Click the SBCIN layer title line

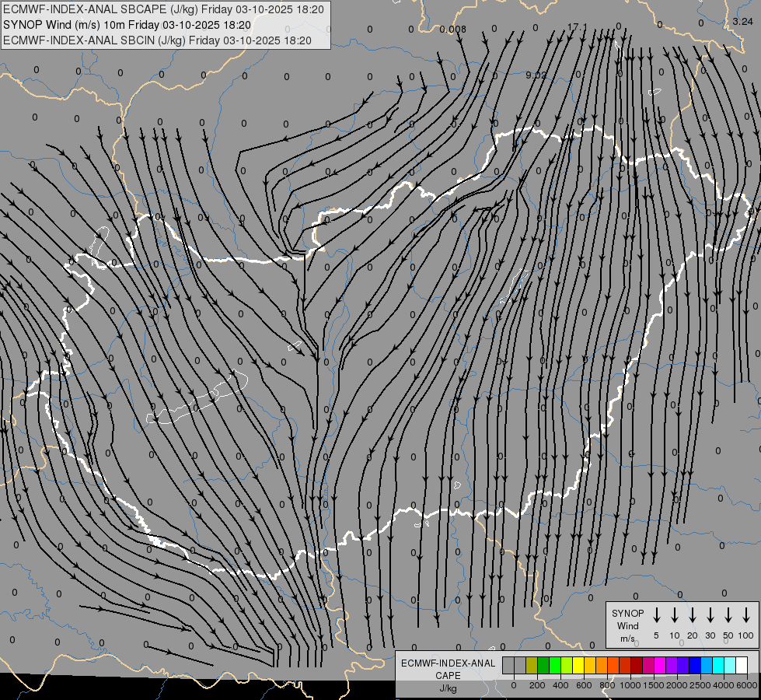157,40
